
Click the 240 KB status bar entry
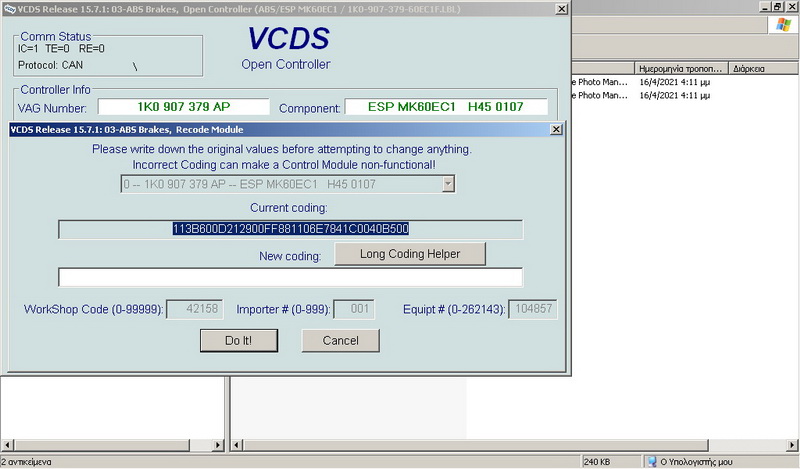[x=596, y=462]
